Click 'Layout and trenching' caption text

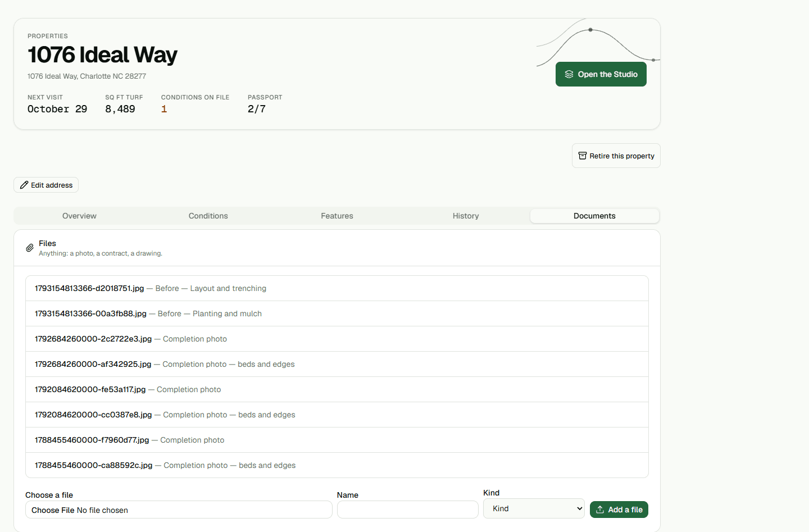point(228,288)
